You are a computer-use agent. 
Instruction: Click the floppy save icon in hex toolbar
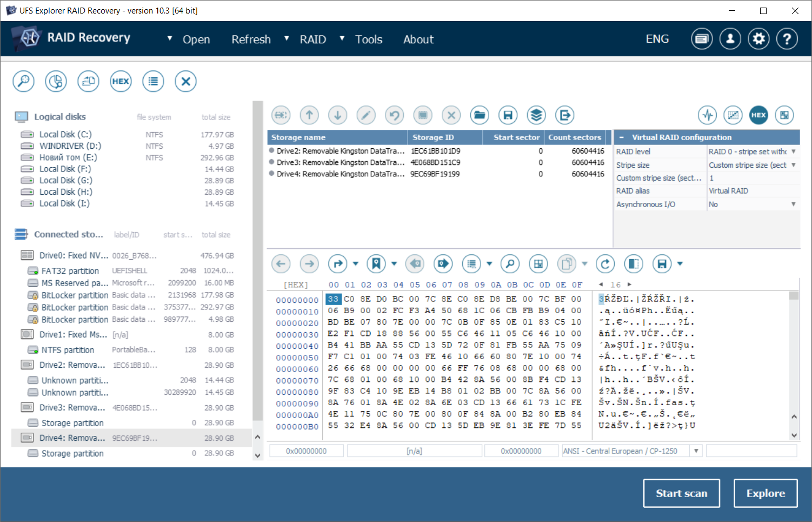tap(662, 264)
